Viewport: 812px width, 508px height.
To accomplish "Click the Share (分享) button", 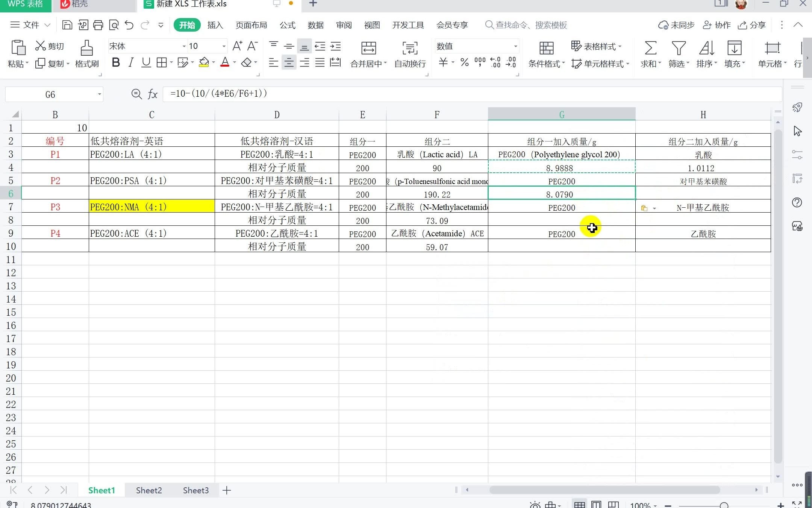I will pos(752,25).
